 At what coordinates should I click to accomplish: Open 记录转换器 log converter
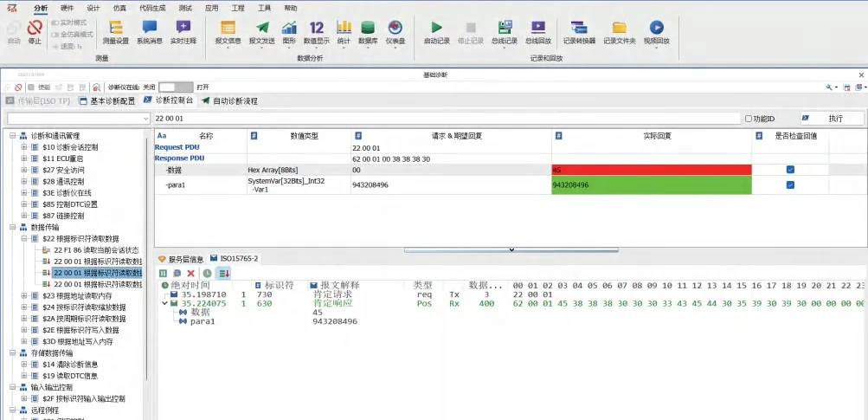click(579, 32)
